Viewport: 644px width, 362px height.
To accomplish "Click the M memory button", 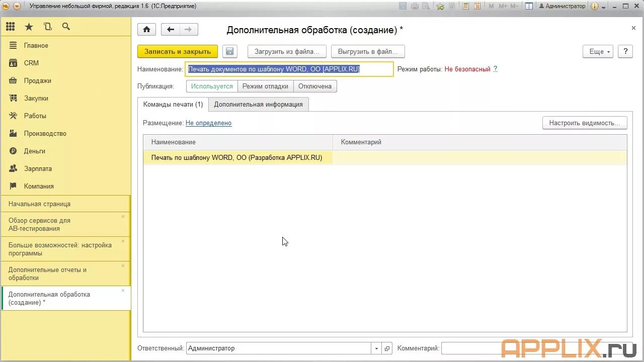I will (491, 6).
